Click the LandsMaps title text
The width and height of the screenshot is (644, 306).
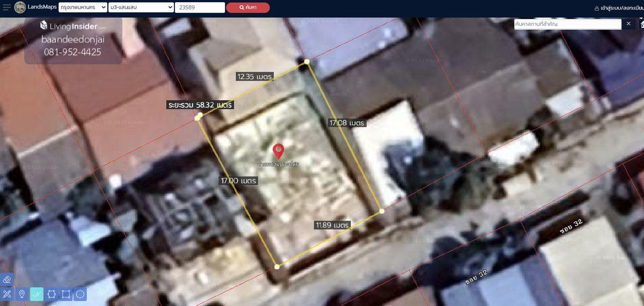(x=42, y=7)
